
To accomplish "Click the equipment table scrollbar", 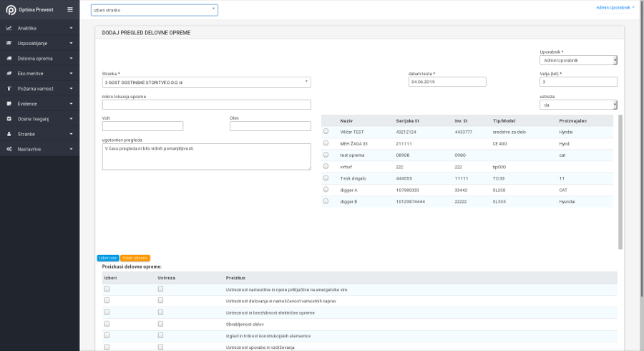I will [x=620, y=182].
